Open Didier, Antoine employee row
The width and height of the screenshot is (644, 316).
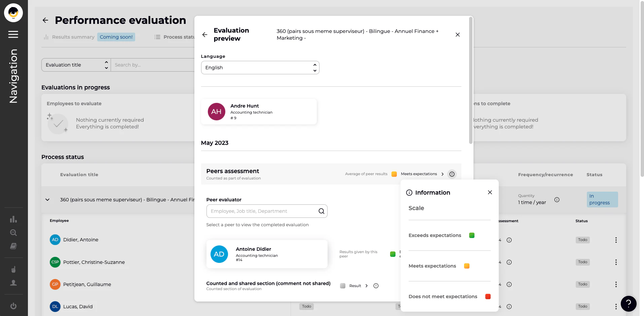[81, 240]
